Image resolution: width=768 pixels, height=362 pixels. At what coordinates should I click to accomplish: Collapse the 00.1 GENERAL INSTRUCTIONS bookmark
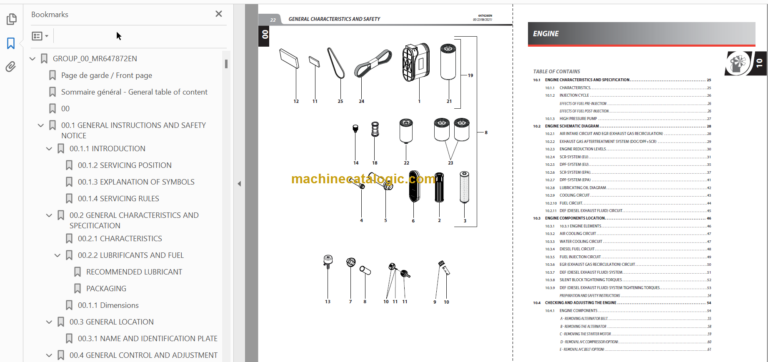(x=41, y=125)
